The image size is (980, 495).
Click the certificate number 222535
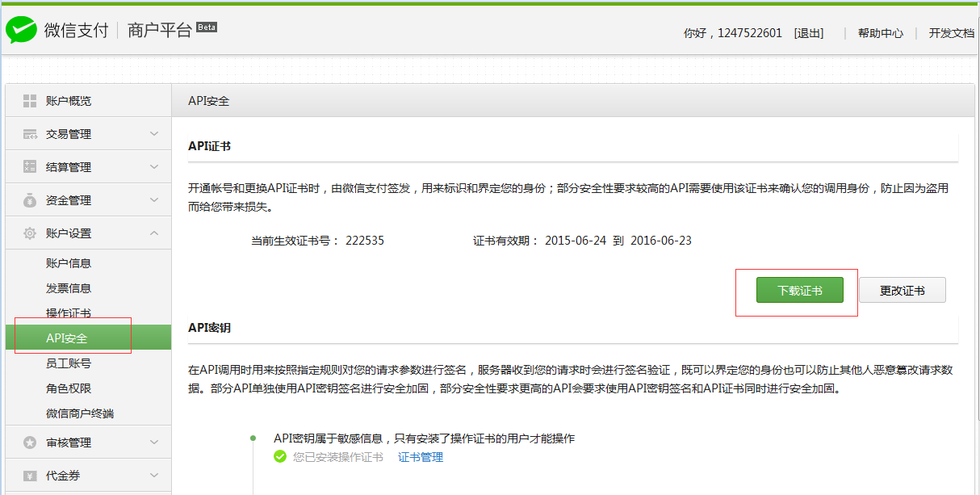tap(365, 241)
